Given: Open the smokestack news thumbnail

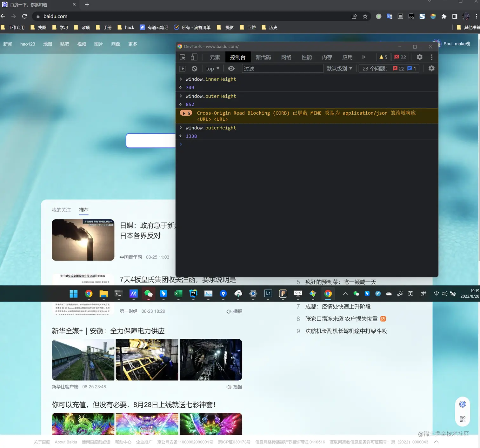Looking at the screenshot, I should pyautogui.click(x=83, y=240).
